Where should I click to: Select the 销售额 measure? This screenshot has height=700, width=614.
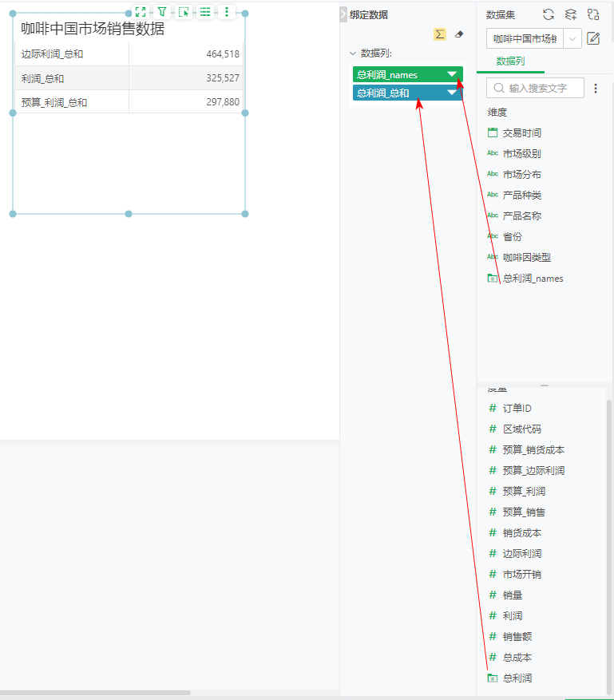point(517,637)
